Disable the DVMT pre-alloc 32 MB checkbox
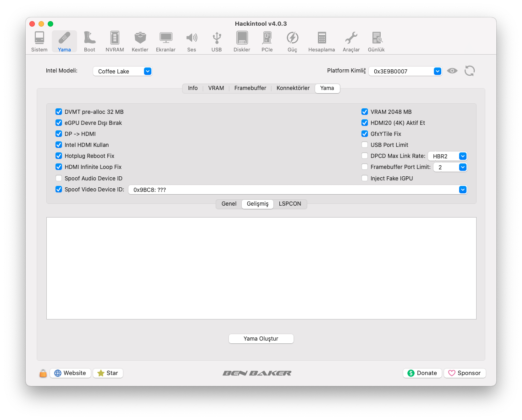The height and width of the screenshot is (420, 522). pyautogui.click(x=59, y=112)
